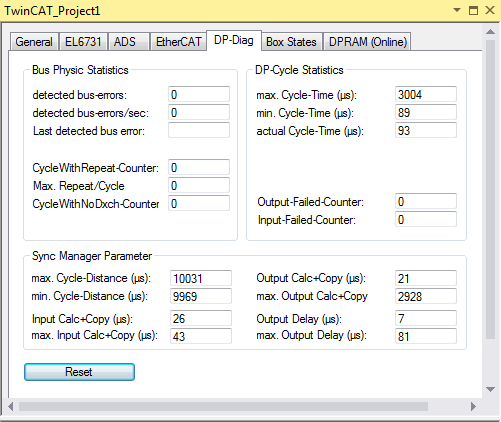Image resolution: width=501 pixels, height=422 pixels.
Task: Click the 'Last detected bus error:' label
Action: [89, 131]
